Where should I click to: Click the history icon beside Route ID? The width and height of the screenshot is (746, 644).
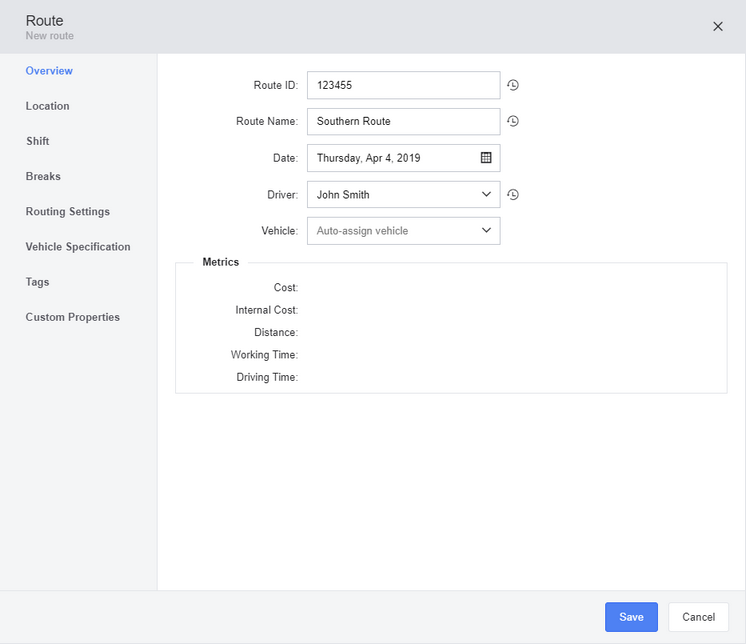tap(512, 85)
